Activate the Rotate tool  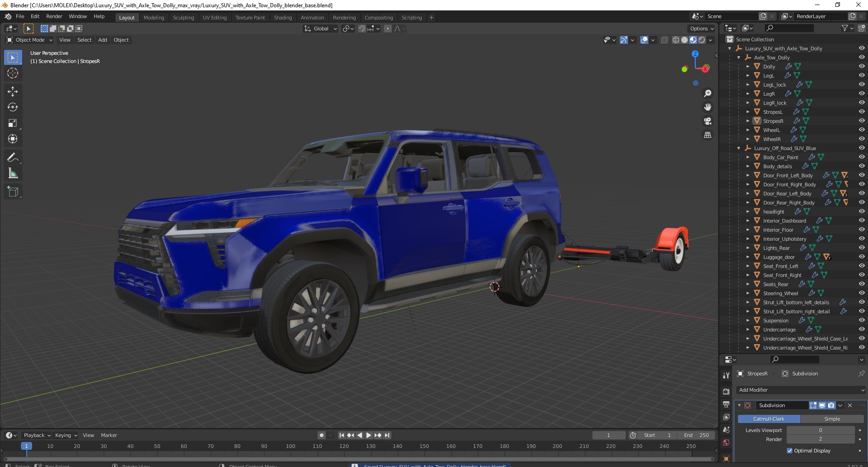coord(13,107)
